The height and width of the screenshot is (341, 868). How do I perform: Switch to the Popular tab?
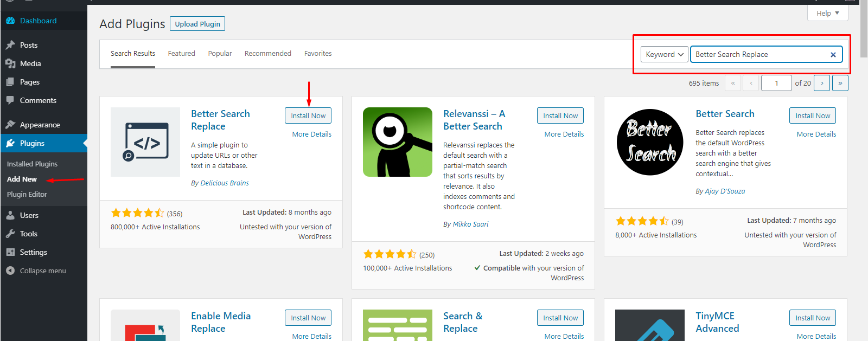point(220,54)
